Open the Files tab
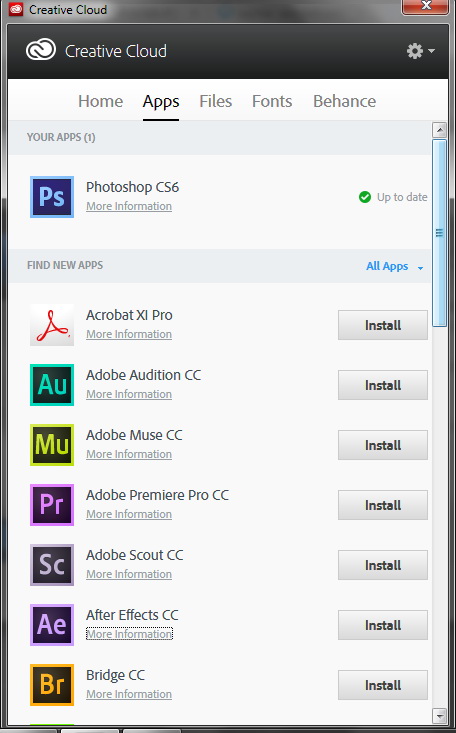Viewport: 456px width, 733px height. coord(216,101)
